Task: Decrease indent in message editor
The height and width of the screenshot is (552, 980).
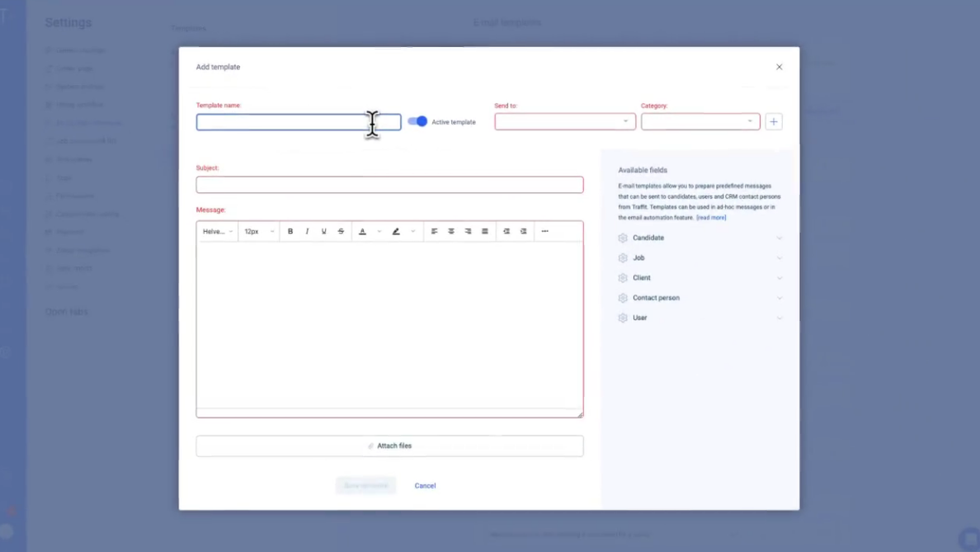Action: pyautogui.click(x=506, y=231)
